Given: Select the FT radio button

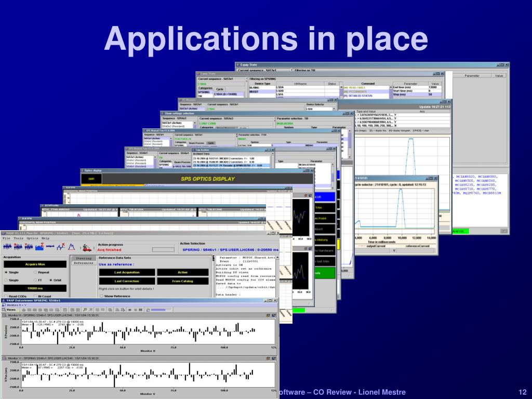Looking at the screenshot, I should coord(35,280).
